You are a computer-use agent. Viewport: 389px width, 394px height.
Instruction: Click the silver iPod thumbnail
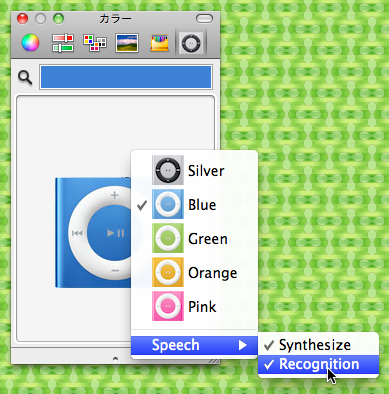tap(168, 170)
